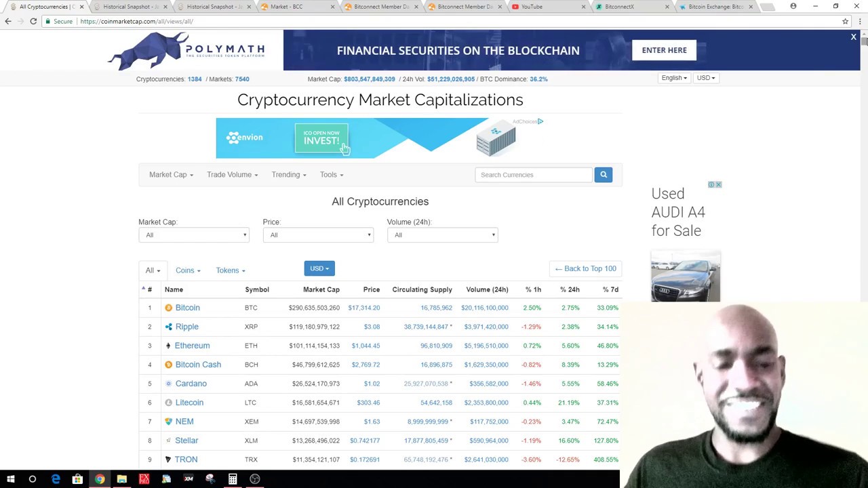This screenshot has height=488, width=868.
Task: Open the XM app in taskbar
Action: pyautogui.click(x=189, y=479)
